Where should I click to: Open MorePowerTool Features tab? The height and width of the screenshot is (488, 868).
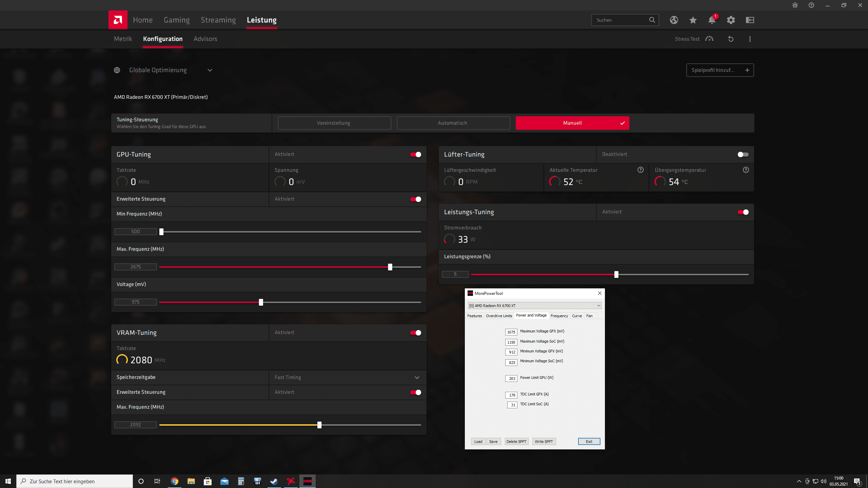pyautogui.click(x=474, y=316)
